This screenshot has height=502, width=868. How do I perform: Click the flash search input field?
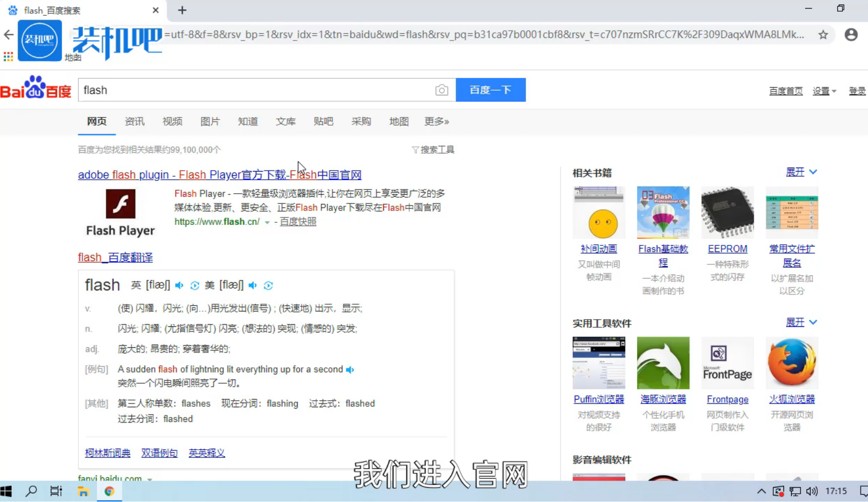[x=256, y=90]
